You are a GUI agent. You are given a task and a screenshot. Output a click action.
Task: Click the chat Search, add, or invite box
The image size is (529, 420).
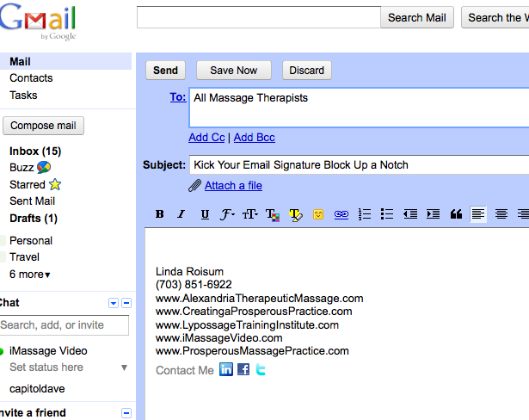[x=65, y=325]
